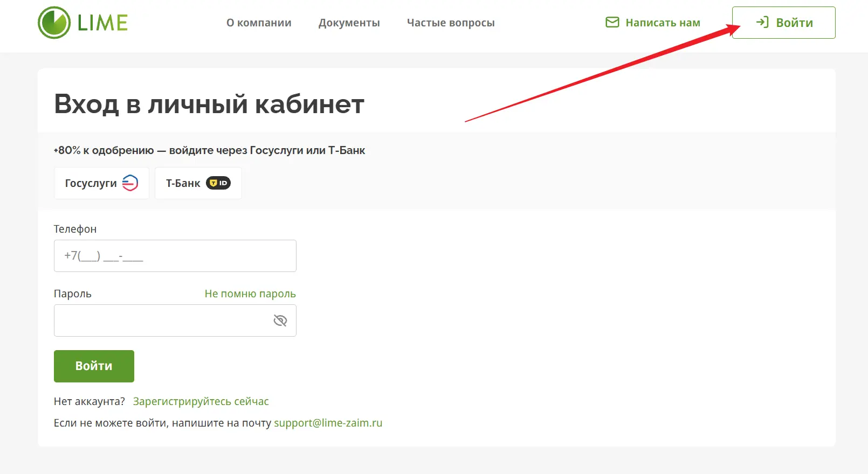Focus the Пароль input field

coord(175,320)
